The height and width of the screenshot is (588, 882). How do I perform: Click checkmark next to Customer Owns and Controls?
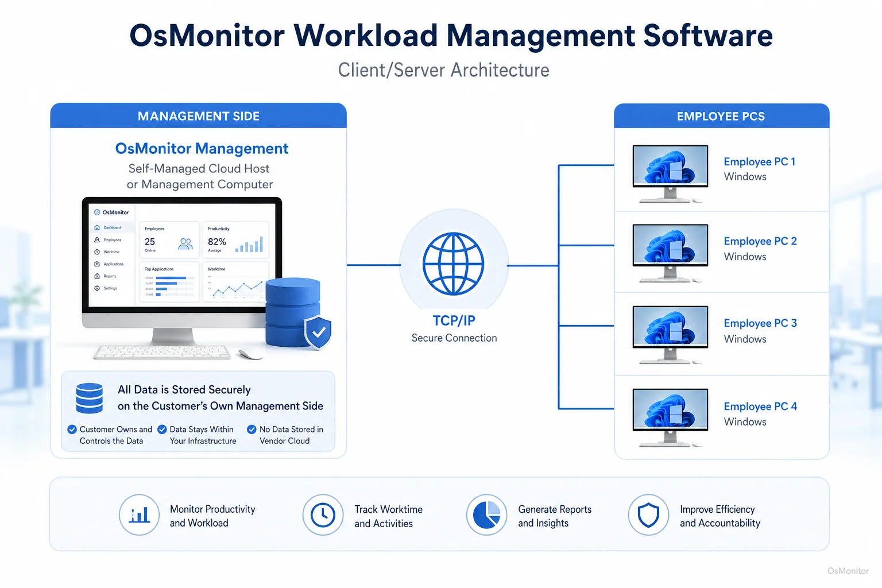[x=72, y=430]
